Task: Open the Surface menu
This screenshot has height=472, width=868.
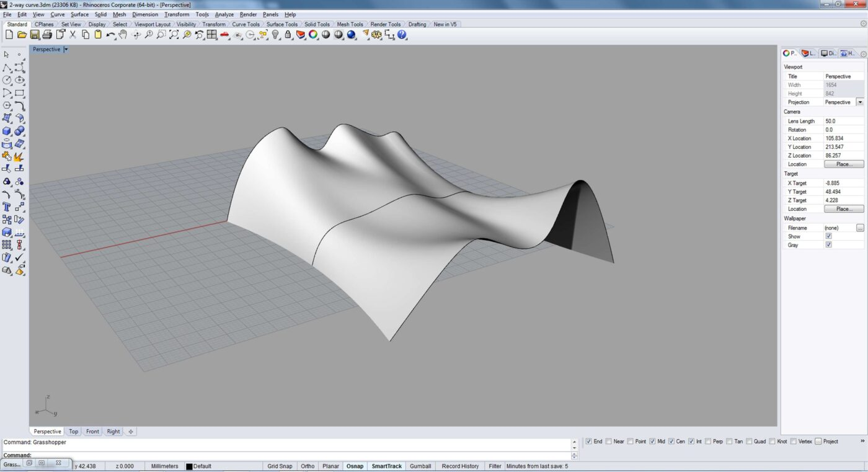Action: pos(79,14)
